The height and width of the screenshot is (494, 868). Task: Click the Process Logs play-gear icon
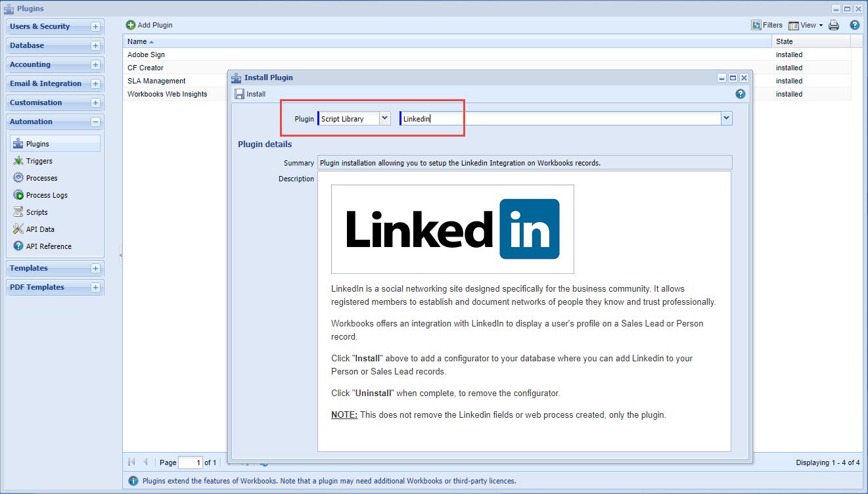(18, 195)
